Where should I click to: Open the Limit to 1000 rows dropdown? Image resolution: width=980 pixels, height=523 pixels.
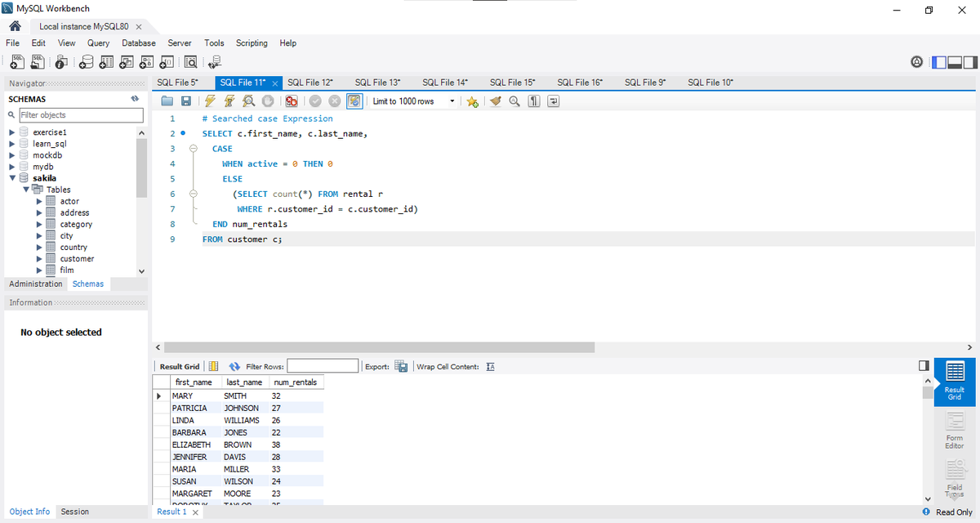click(x=413, y=101)
